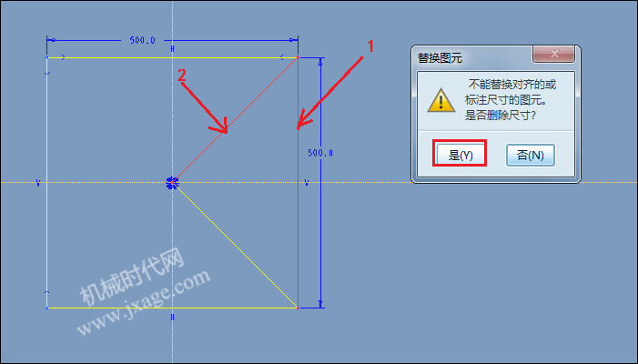This screenshot has width=638, height=364.
Task: Select the top yellow edge of square
Action: [x=173, y=57]
